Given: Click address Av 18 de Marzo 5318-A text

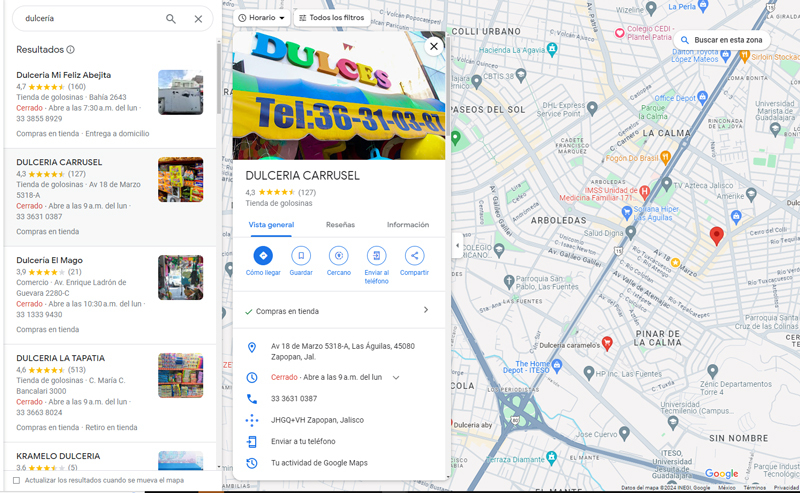Looking at the screenshot, I should click(x=343, y=351).
